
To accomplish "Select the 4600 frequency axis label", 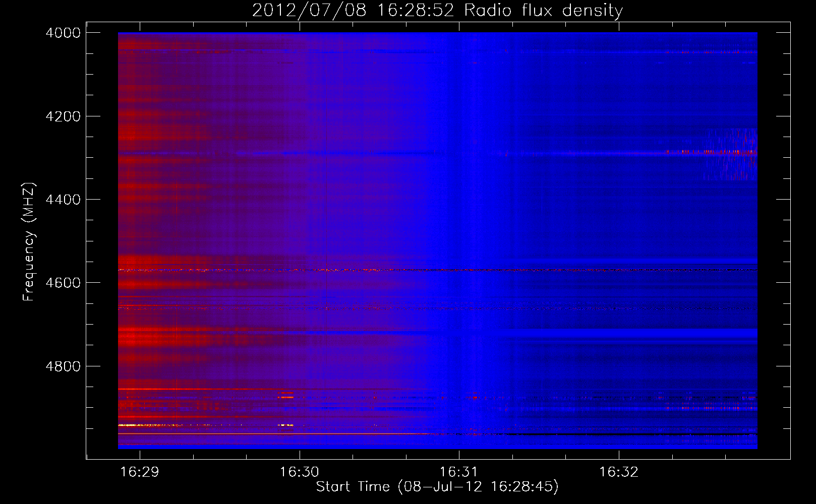I will coord(63,283).
